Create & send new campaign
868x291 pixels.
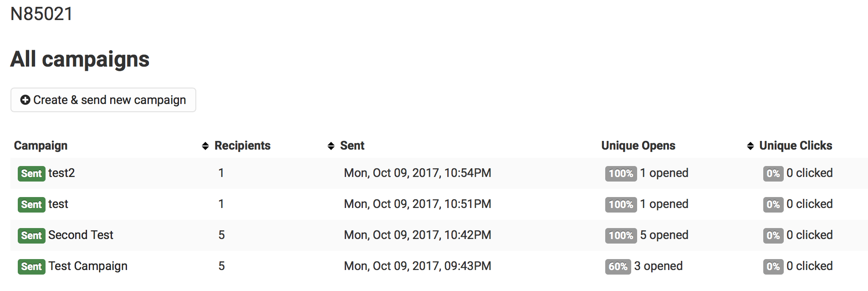click(x=103, y=100)
